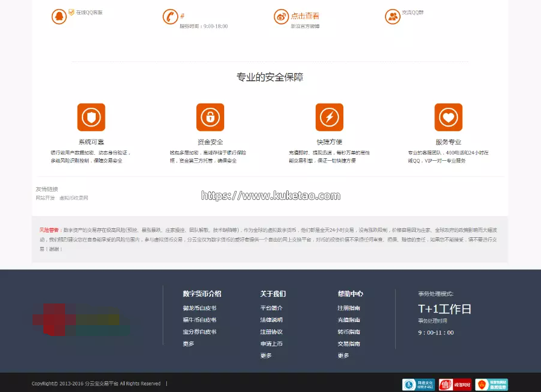Click the 新浪官方微博 caption

[x=305, y=26]
